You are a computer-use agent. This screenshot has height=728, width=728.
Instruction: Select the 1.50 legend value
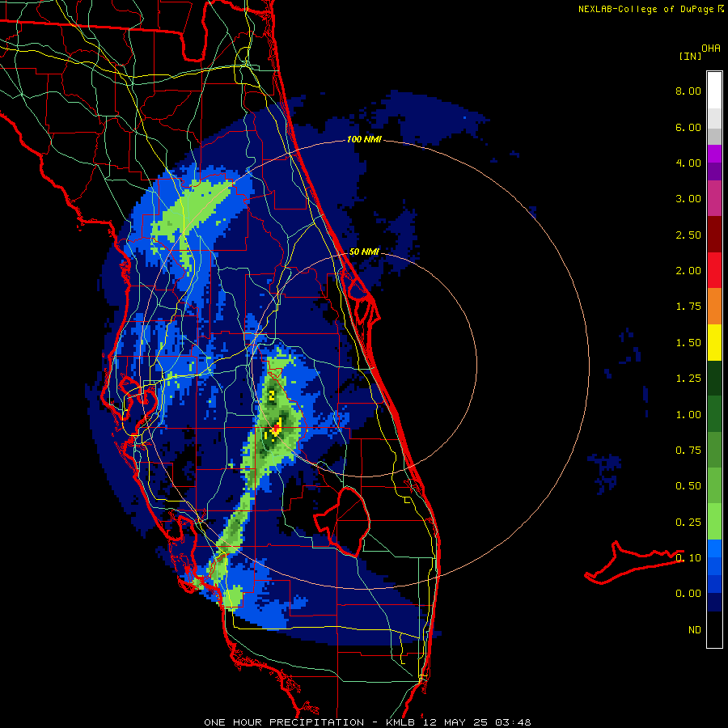(x=688, y=343)
